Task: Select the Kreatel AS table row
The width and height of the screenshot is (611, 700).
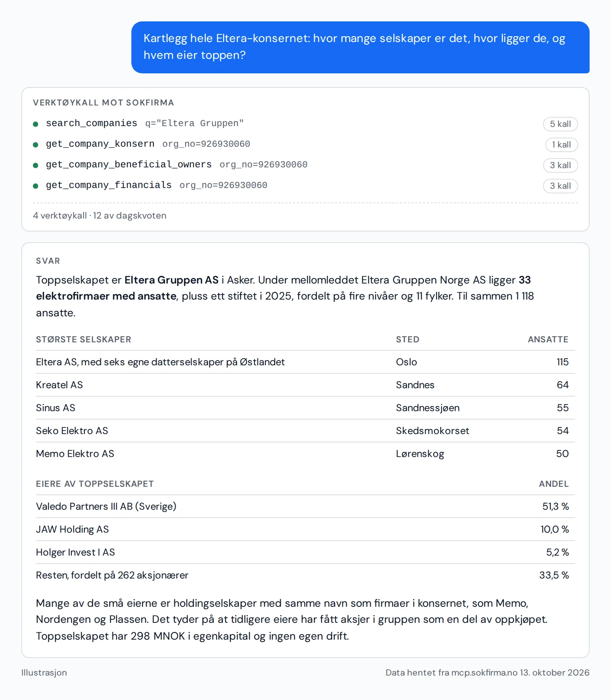Action: 305,385
